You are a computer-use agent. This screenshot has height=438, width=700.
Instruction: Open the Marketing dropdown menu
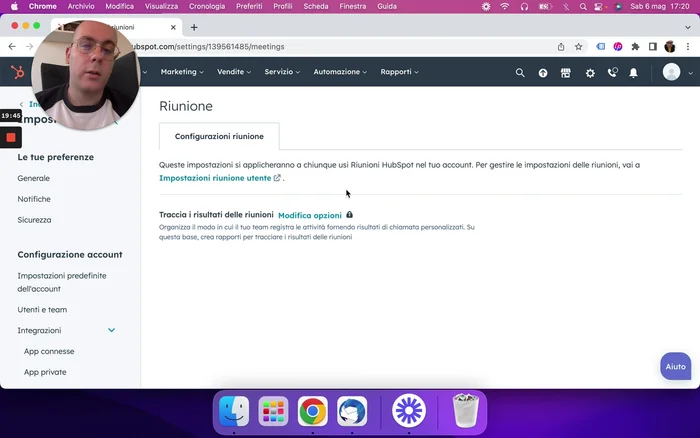tap(182, 72)
